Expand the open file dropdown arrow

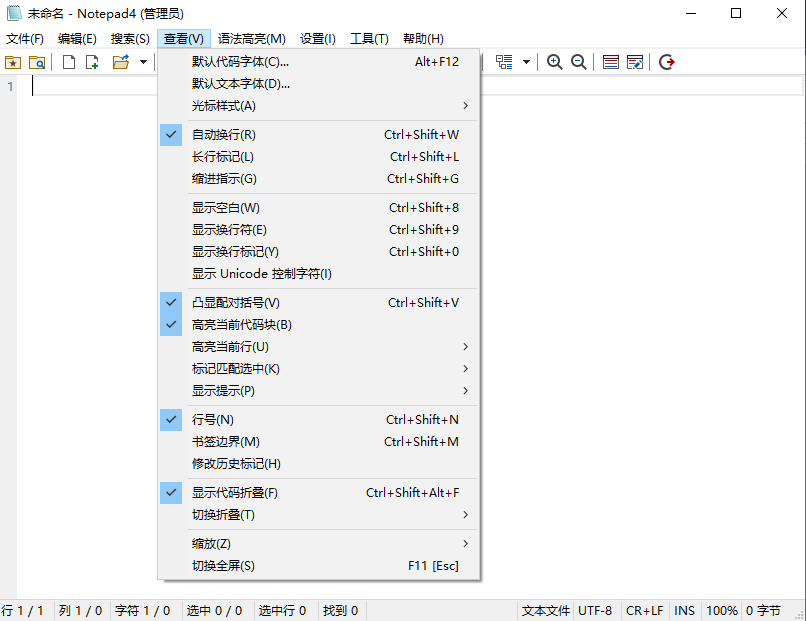143,62
